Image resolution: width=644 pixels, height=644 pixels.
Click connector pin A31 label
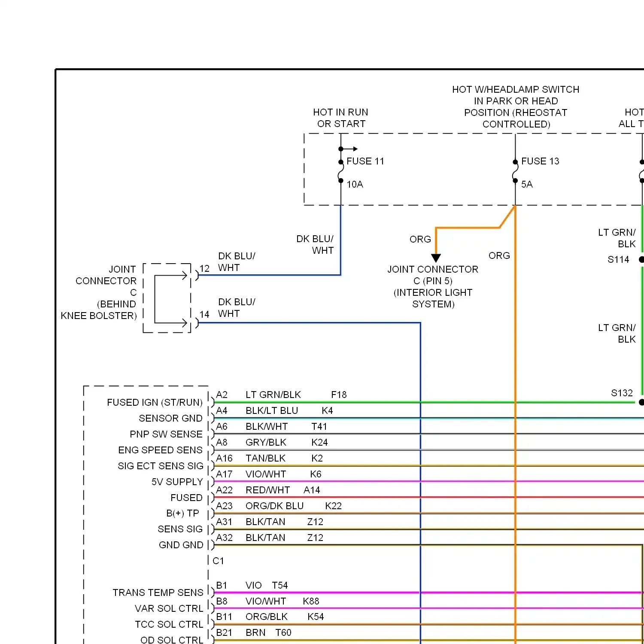click(224, 522)
